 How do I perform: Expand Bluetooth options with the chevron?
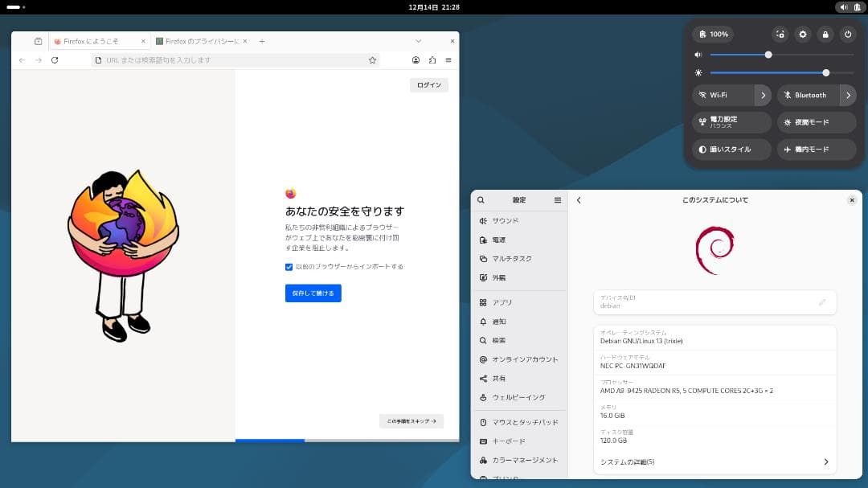coord(848,95)
